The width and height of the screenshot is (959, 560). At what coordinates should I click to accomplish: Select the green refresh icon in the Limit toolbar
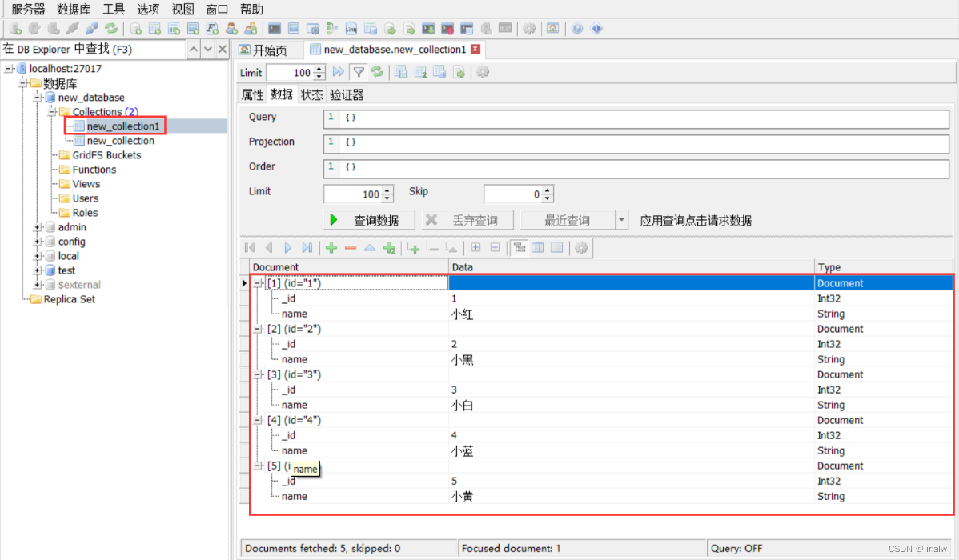coord(378,72)
